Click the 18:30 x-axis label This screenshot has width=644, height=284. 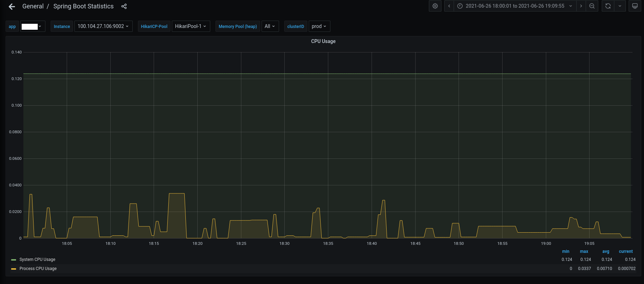click(285, 243)
